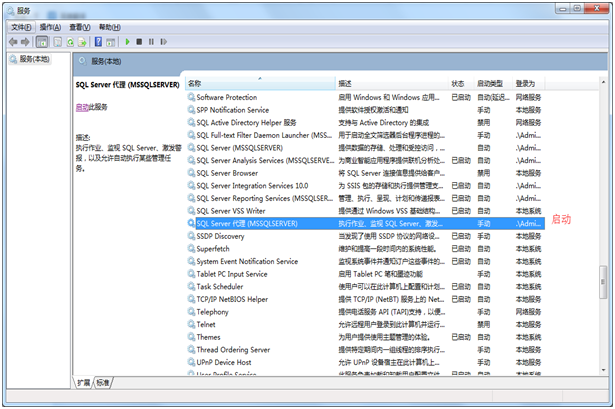This screenshot has height=409, width=615.
Task: Toggle the show/hide console tree icon
Action: pos(42,42)
